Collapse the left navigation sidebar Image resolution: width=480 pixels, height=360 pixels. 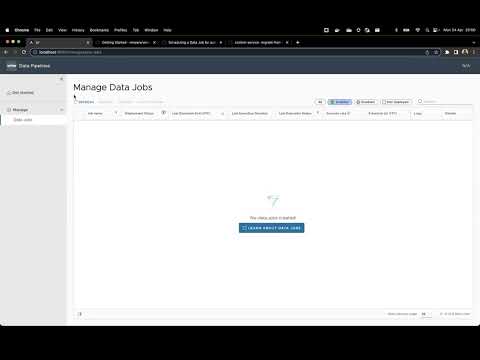tap(61, 79)
